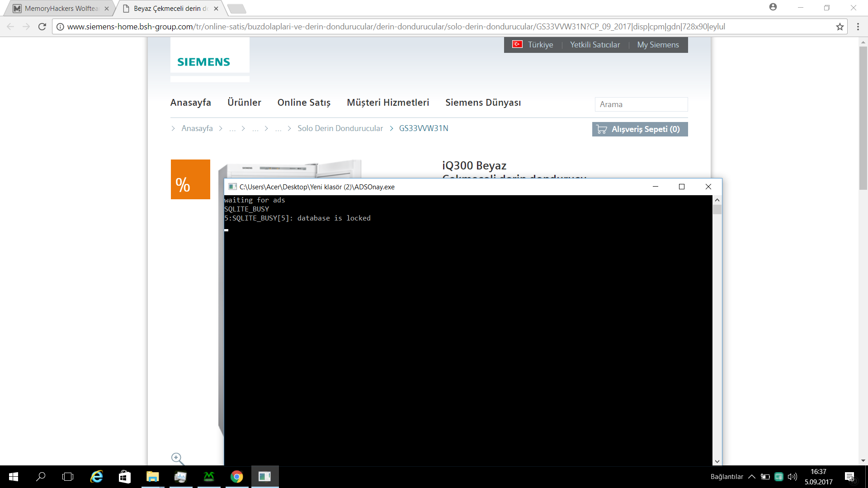Click the console scrollbar down arrow
Screen dimensions: 868x488
pos(717,461)
